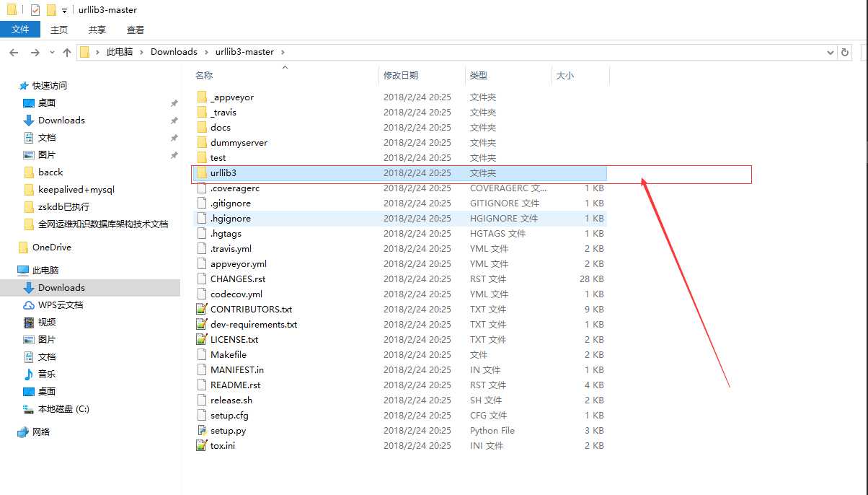Open 音乐 under 此电脑

coord(47,374)
